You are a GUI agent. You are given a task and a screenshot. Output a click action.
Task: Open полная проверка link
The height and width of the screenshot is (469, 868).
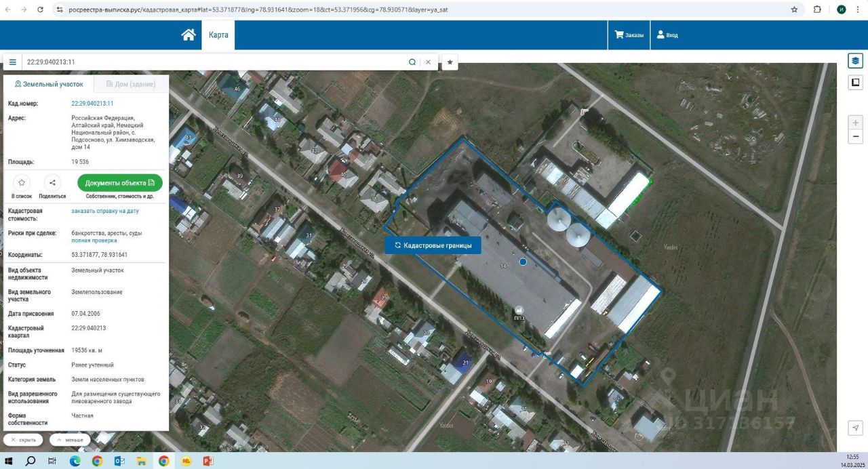pyautogui.click(x=94, y=240)
